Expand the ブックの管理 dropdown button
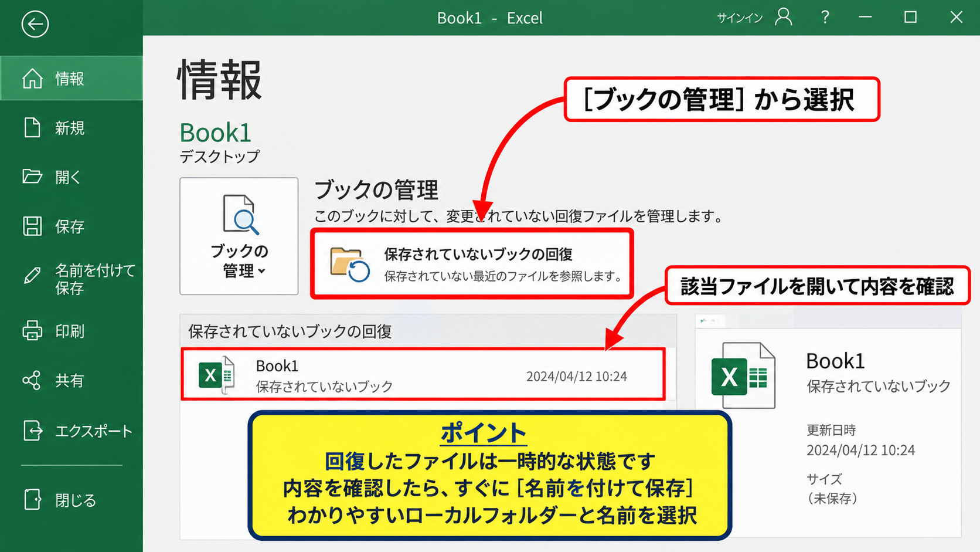 (x=239, y=236)
